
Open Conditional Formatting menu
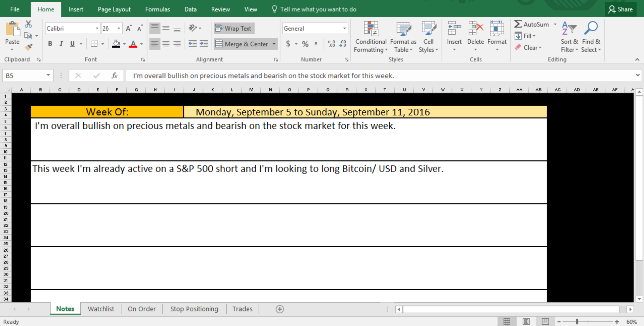pos(371,37)
